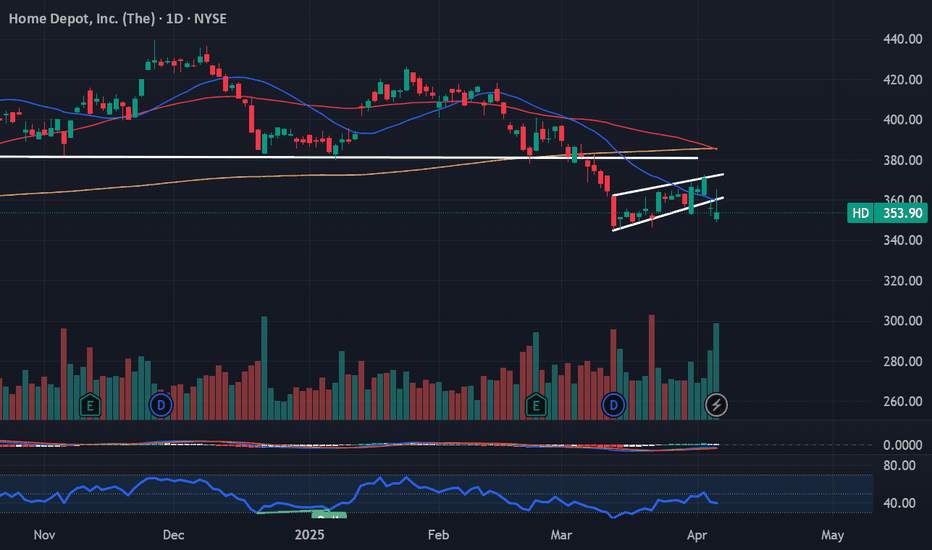Click the Feb date axis label
The width and height of the screenshot is (932, 550).
click(439, 535)
